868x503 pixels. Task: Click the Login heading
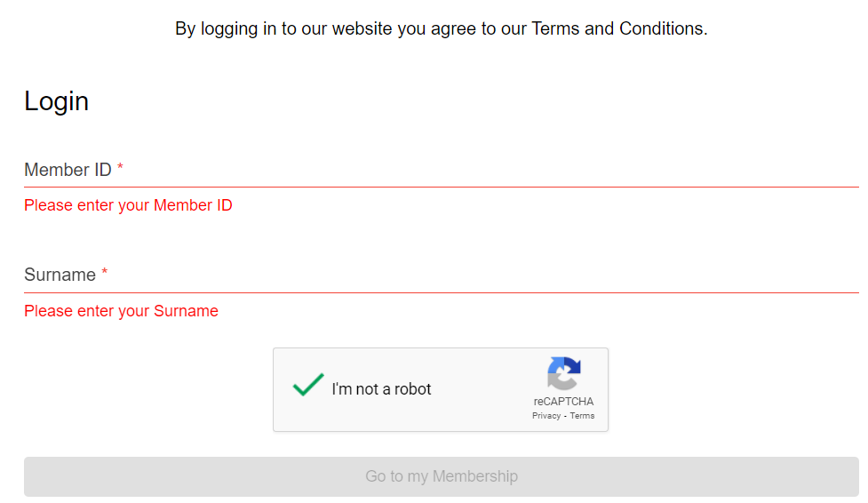(56, 101)
